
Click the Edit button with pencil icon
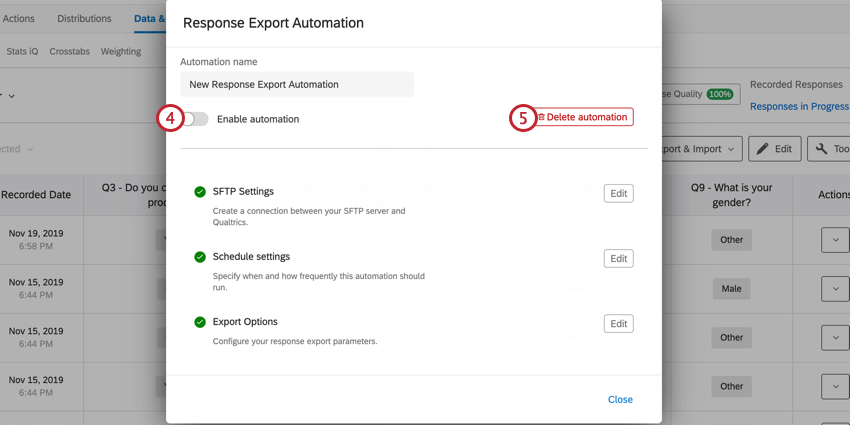pyautogui.click(x=775, y=149)
